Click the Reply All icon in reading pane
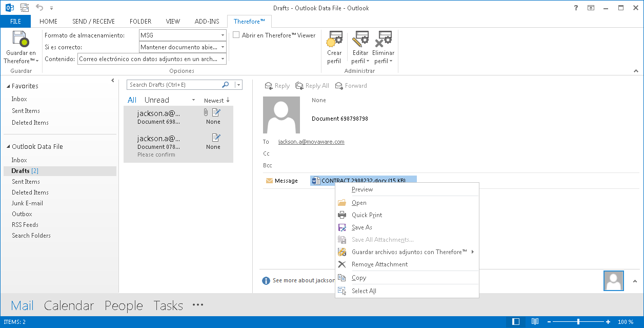 point(299,86)
